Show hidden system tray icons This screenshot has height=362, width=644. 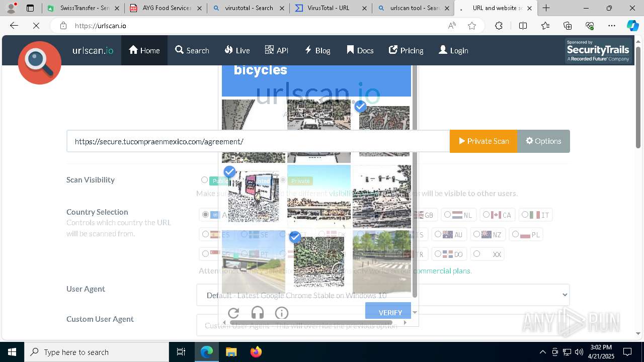[x=542, y=352]
